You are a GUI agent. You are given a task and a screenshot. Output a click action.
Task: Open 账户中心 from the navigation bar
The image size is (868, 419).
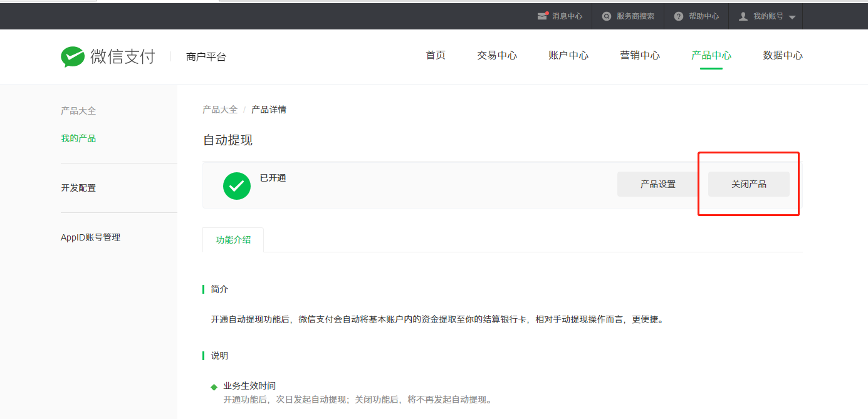tap(568, 55)
